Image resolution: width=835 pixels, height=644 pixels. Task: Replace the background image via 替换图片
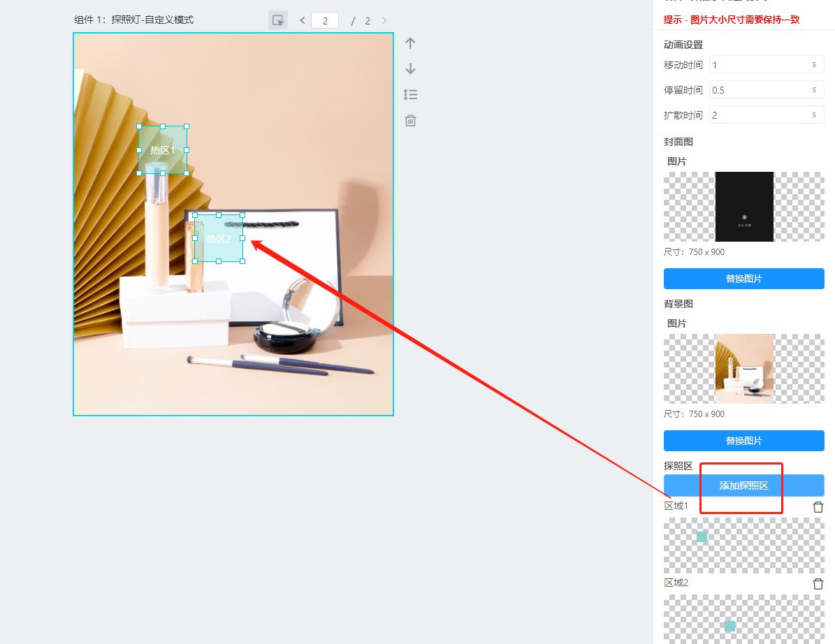[x=743, y=441]
